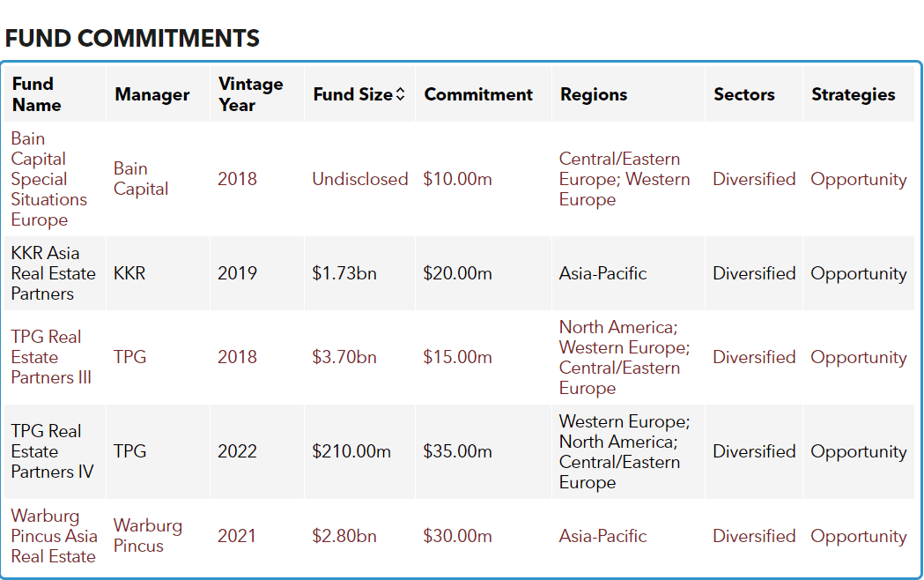Image resolution: width=924 pixels, height=580 pixels.
Task: Click the KKR manager cell
Action: (129, 273)
